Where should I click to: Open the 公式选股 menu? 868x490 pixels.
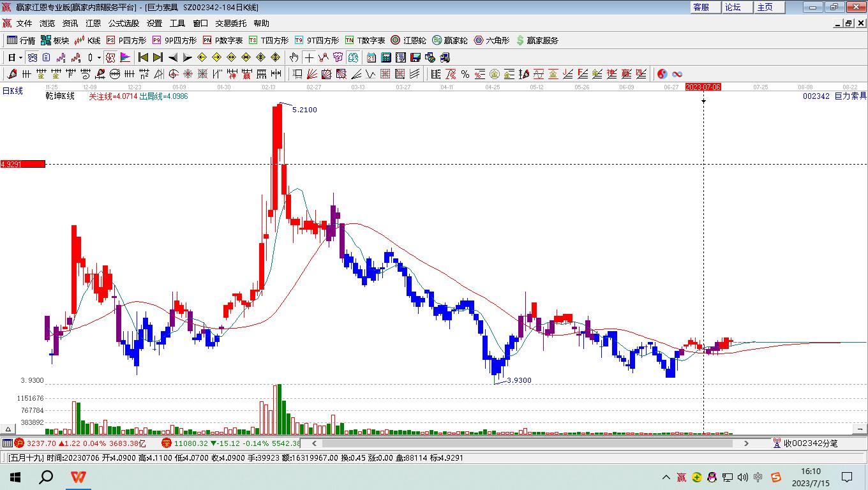click(124, 24)
